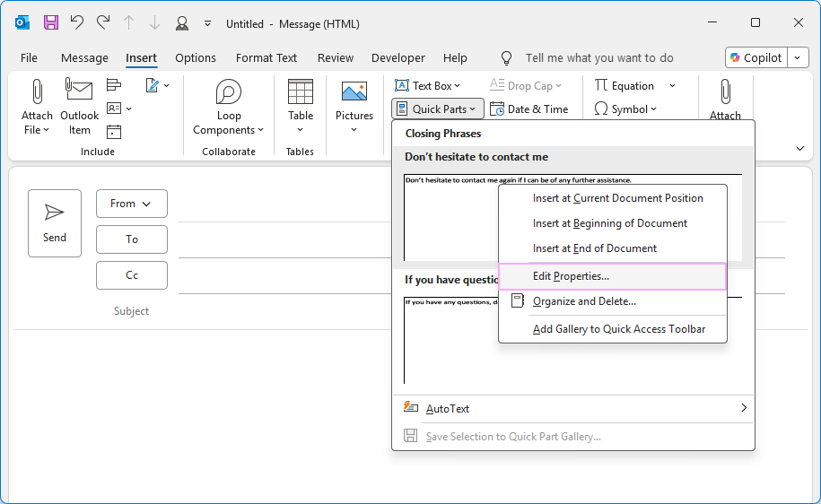Redo the last action
The width and height of the screenshot is (821, 504).
(x=103, y=22)
